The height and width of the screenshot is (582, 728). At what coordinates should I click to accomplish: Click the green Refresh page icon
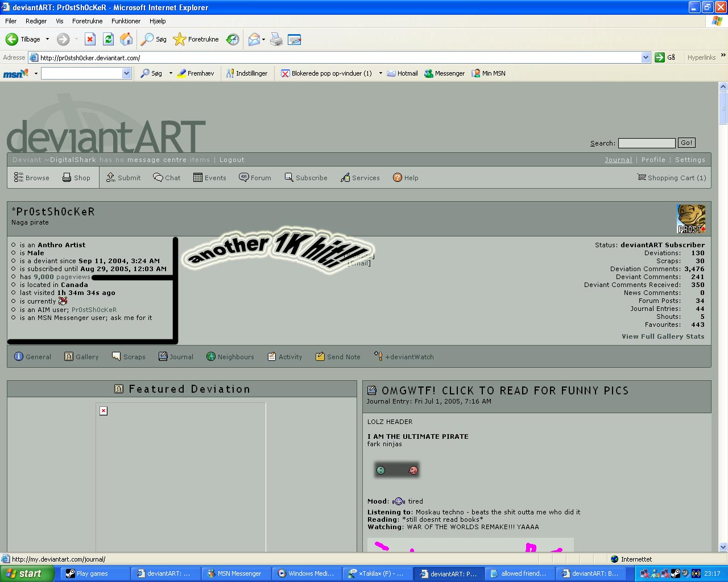pos(108,39)
